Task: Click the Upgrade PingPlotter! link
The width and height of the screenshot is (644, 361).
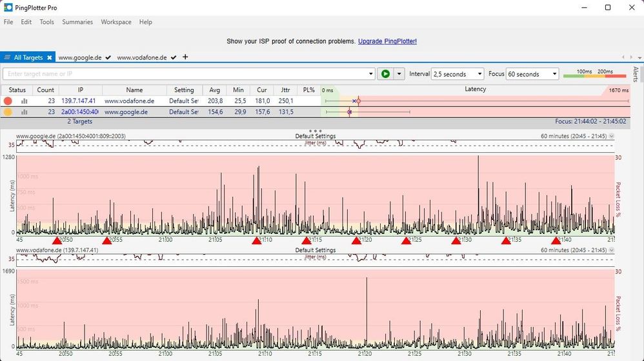Action: (x=387, y=41)
